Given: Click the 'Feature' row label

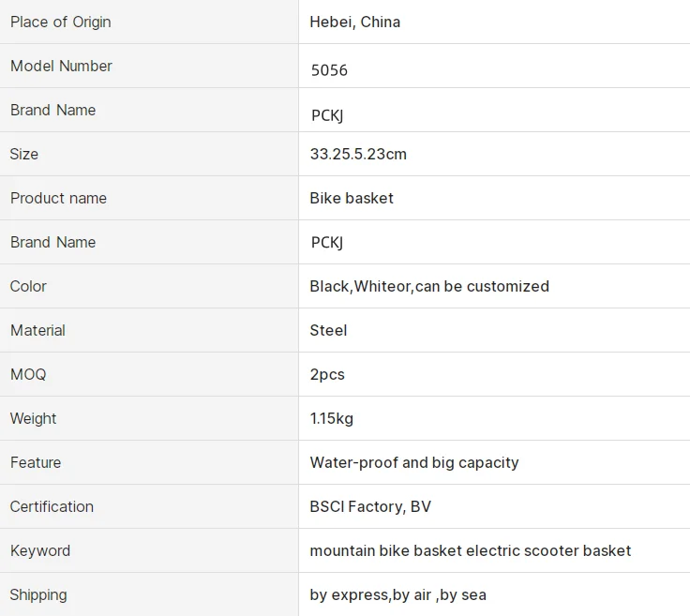Looking at the screenshot, I should (36, 462).
